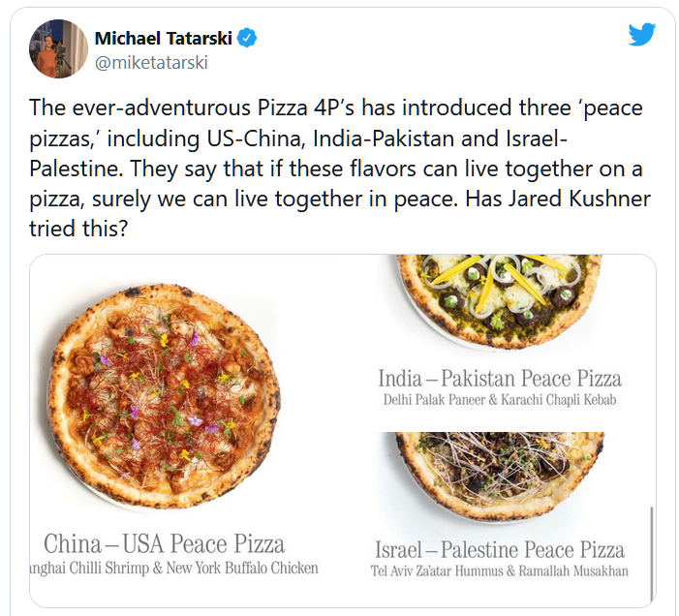Viewport: 679px width, 616px height.
Task: Click the @miketatarski handle
Action: (x=151, y=63)
